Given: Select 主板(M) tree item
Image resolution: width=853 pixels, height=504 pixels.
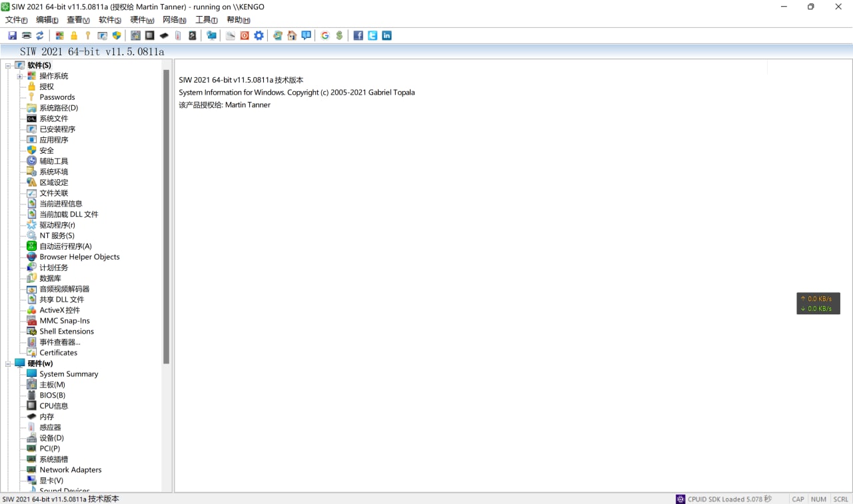Looking at the screenshot, I should point(52,385).
